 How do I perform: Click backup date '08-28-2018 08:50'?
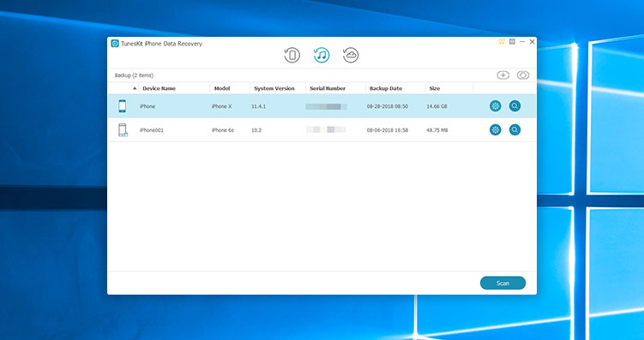click(388, 107)
